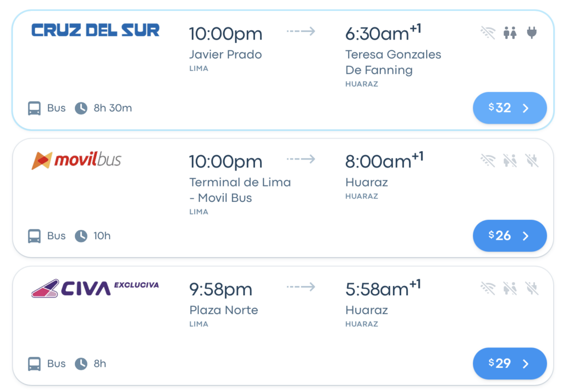Click the Movil Bus crossed-out restroom icon

point(510,161)
